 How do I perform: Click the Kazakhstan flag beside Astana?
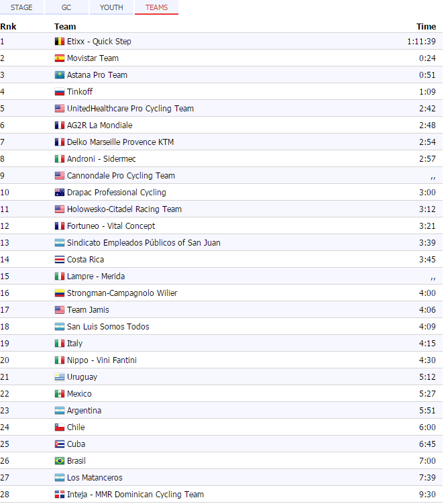tap(60, 75)
